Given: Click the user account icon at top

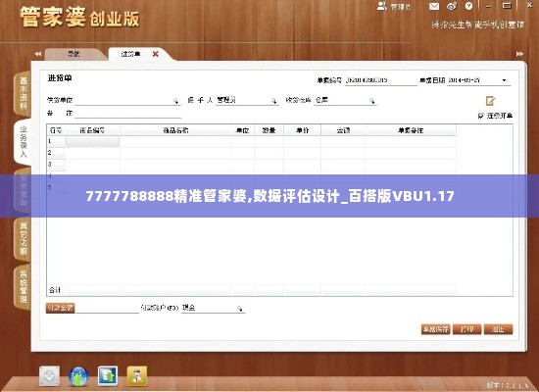Looking at the screenshot, I should click(x=382, y=6).
